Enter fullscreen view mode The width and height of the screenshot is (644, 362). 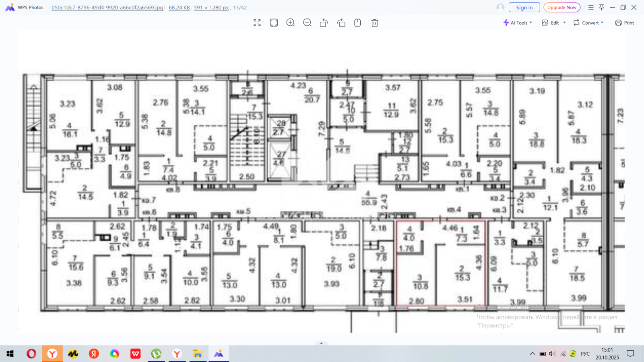click(x=257, y=23)
